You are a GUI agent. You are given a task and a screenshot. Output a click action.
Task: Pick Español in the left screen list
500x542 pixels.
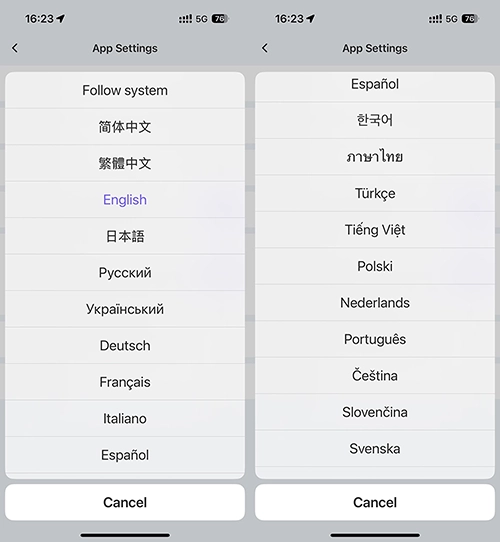[125, 455]
